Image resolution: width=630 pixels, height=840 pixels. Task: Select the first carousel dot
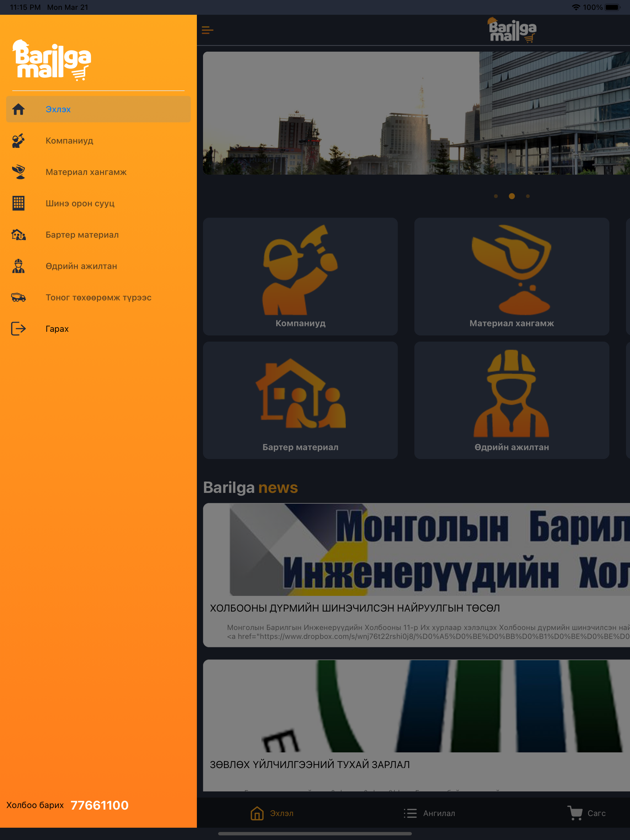pos(496,196)
